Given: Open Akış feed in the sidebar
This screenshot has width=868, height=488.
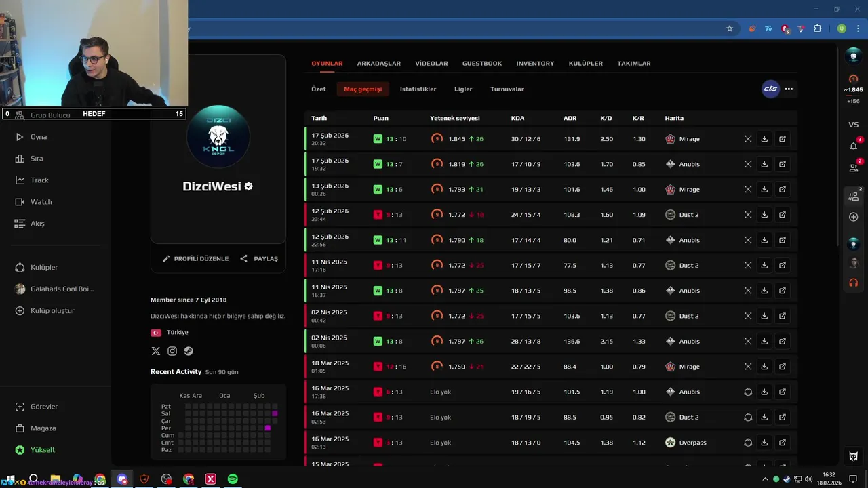Looking at the screenshot, I should (30, 224).
